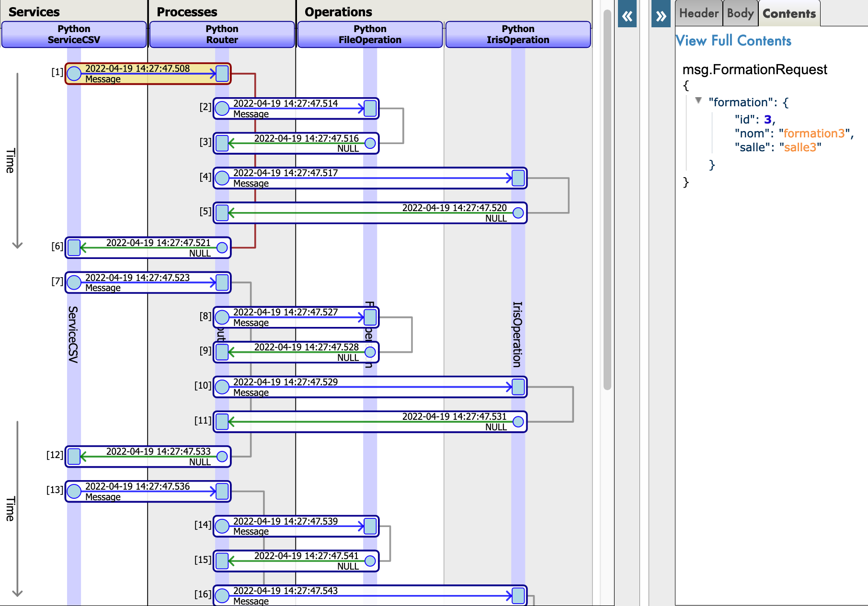Screen dimensions: 868x606
Task: Switch to the Header tab
Action: click(x=699, y=13)
